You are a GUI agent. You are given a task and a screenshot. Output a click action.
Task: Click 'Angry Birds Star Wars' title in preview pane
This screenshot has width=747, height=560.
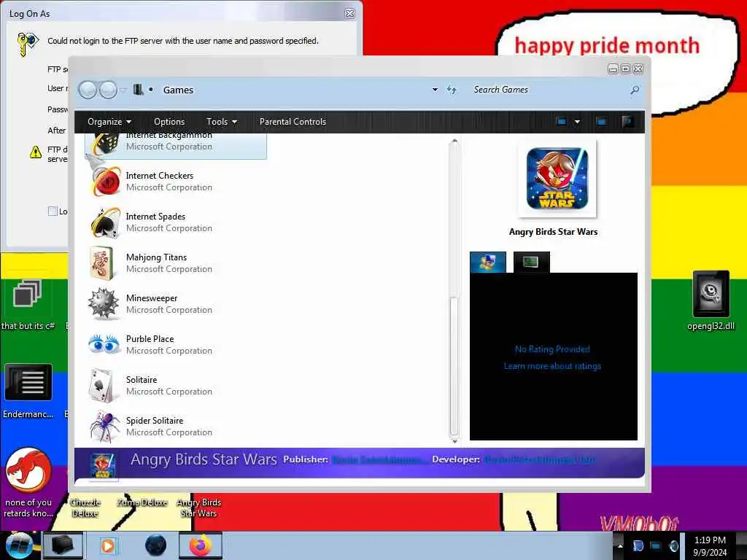click(x=553, y=232)
